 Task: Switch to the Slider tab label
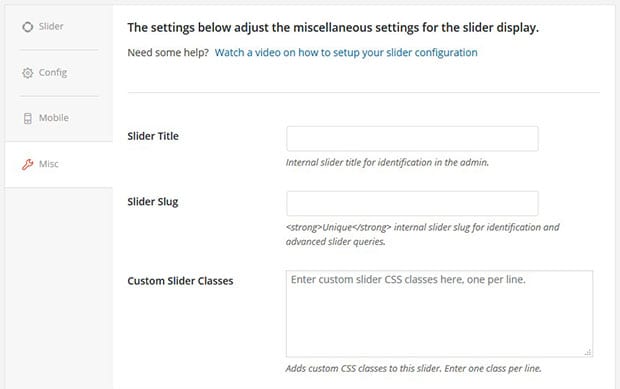point(51,26)
